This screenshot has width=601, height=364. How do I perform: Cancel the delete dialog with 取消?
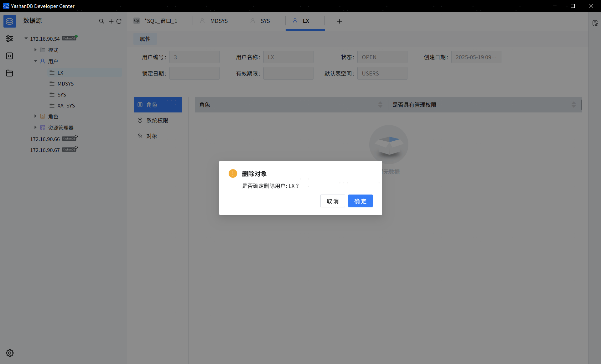click(x=332, y=201)
